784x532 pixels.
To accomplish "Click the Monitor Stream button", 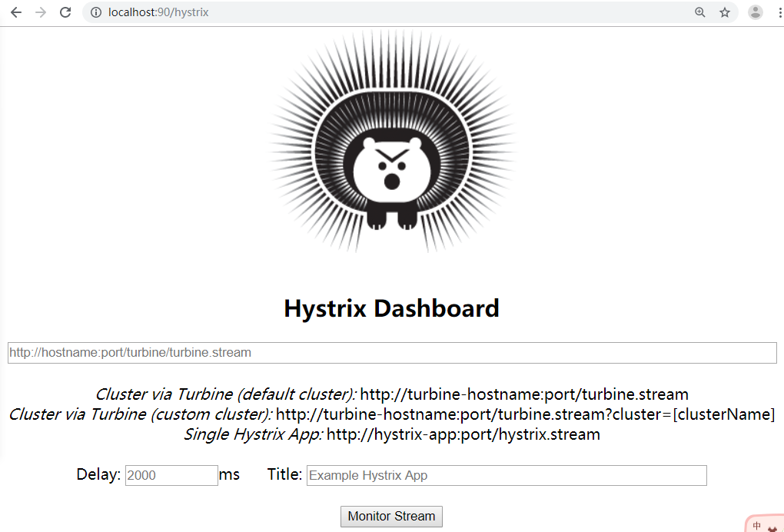I will 391,516.
